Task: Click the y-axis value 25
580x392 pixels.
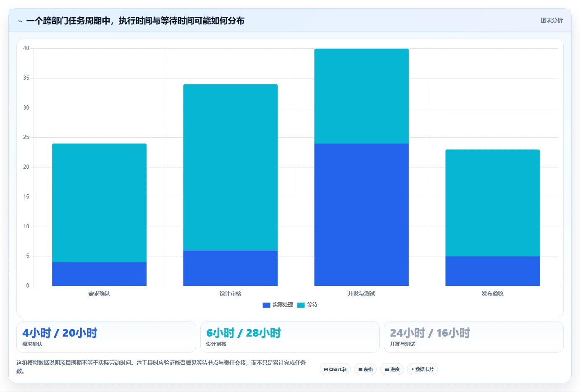Action: point(26,137)
